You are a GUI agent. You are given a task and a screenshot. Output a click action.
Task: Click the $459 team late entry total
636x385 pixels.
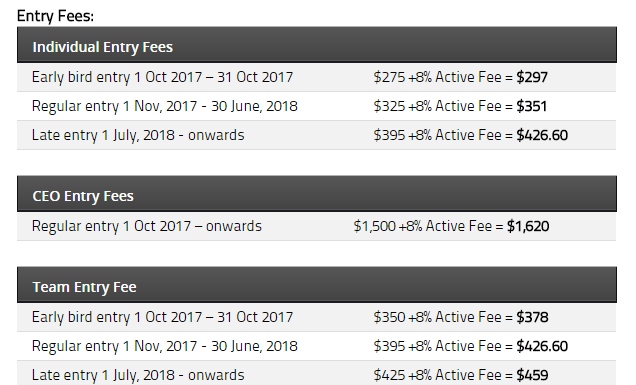pyautogui.click(x=532, y=375)
